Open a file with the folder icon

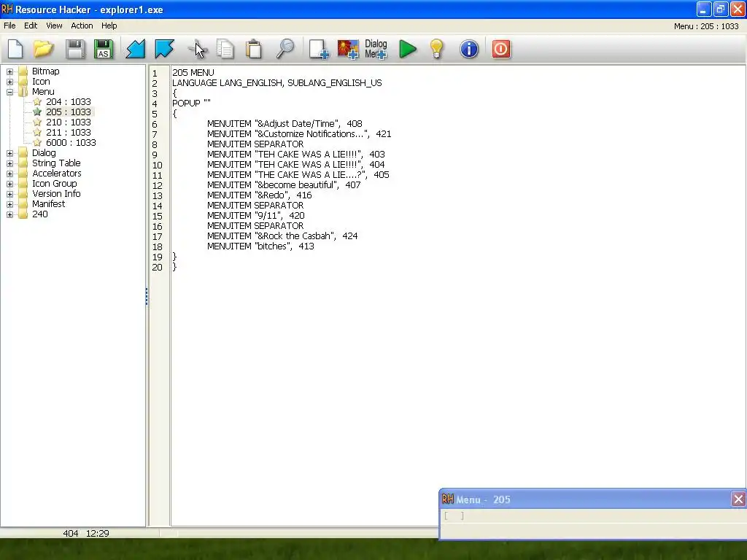click(x=43, y=49)
